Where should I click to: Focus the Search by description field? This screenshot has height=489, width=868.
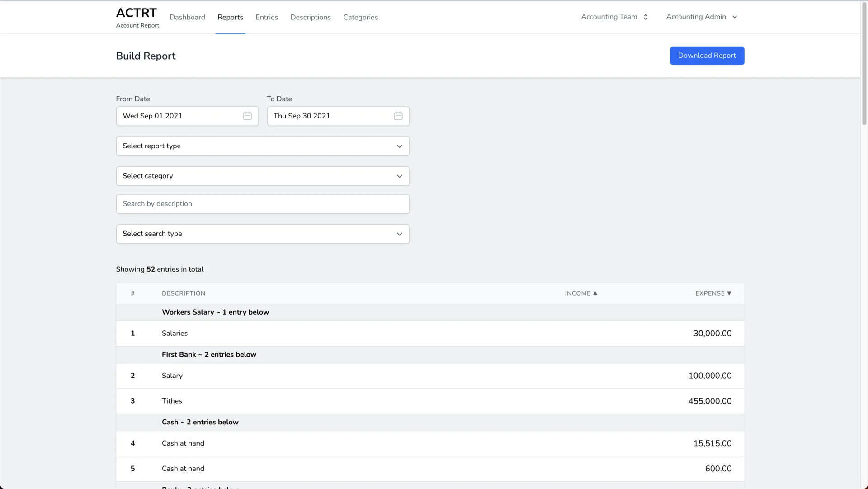coord(263,204)
